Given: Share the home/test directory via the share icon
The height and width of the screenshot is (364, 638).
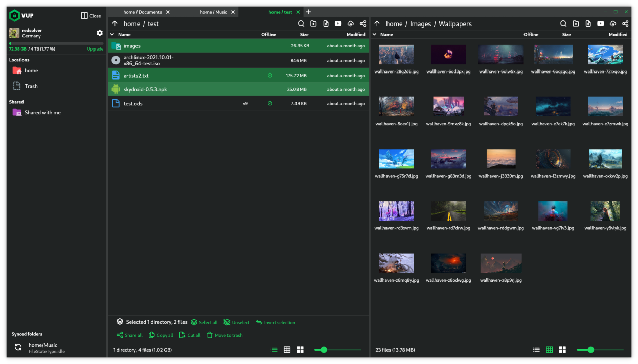Looking at the screenshot, I should click(362, 23).
